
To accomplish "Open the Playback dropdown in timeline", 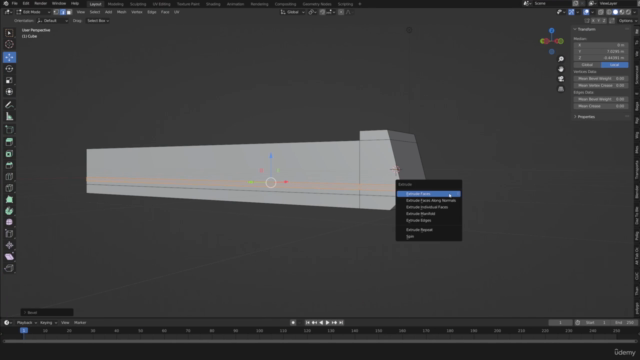I will tap(27, 322).
